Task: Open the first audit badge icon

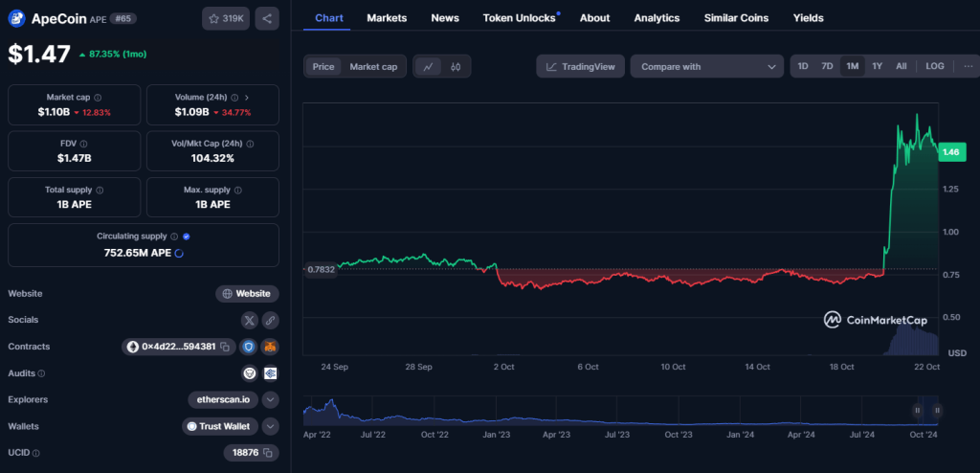Action: (250, 373)
